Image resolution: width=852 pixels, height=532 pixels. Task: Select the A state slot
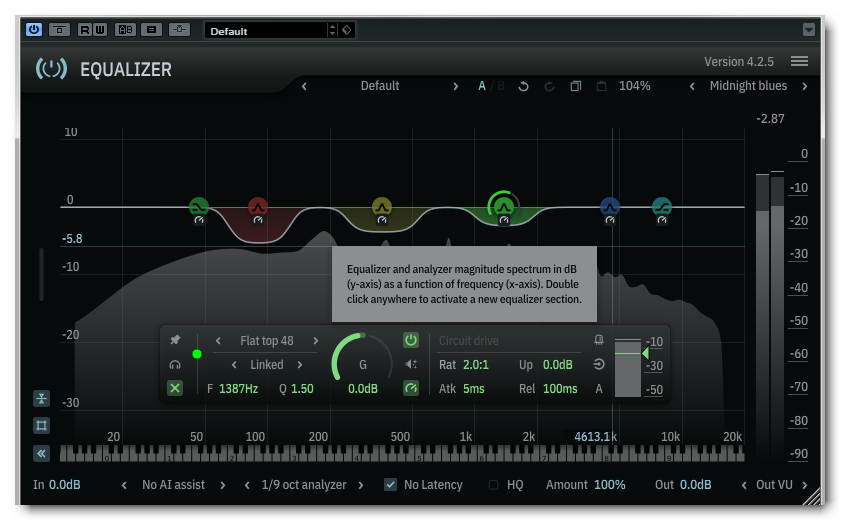click(x=481, y=86)
